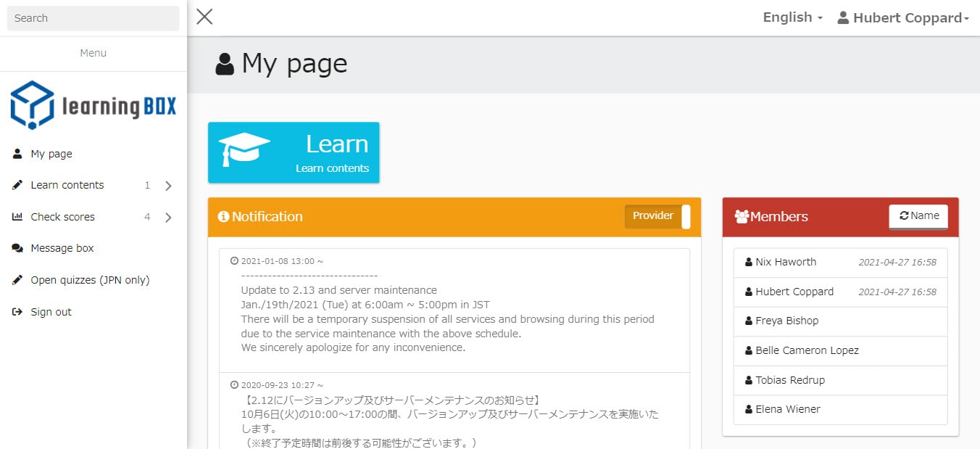The width and height of the screenshot is (980, 449).
Task: Click the Members group icon
Action: tap(742, 217)
